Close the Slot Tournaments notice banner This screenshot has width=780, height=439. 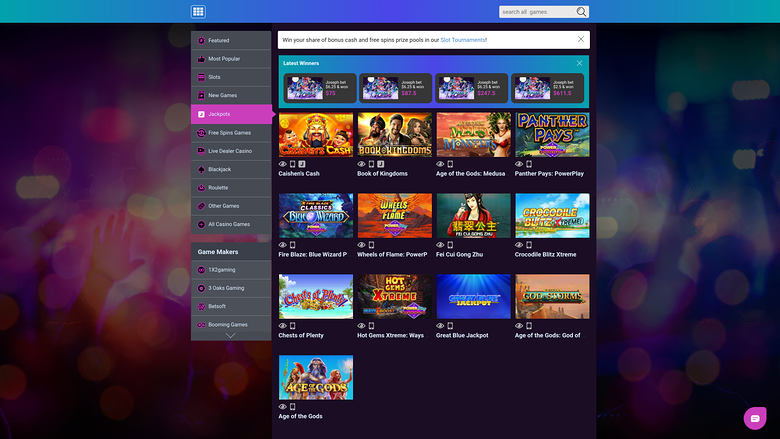581,39
